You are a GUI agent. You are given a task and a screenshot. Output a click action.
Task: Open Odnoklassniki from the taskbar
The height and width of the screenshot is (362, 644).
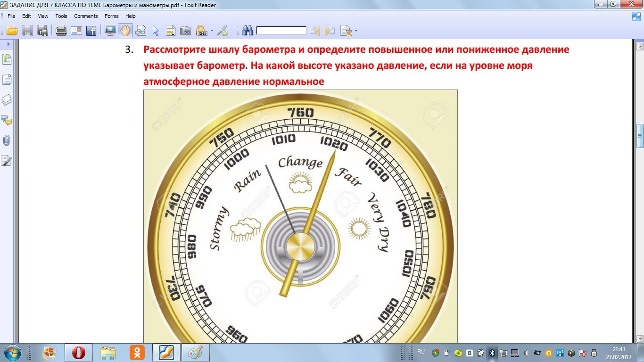pos(137,353)
